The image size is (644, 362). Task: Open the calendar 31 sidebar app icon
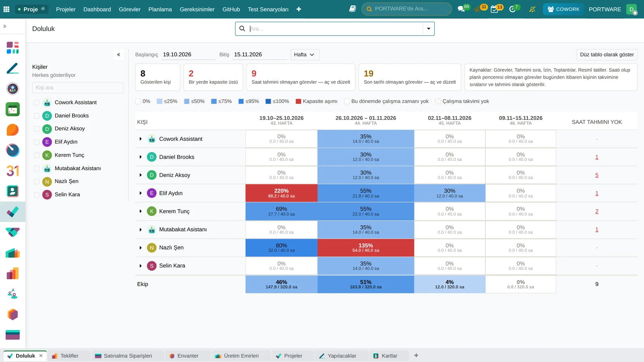coord(12,171)
